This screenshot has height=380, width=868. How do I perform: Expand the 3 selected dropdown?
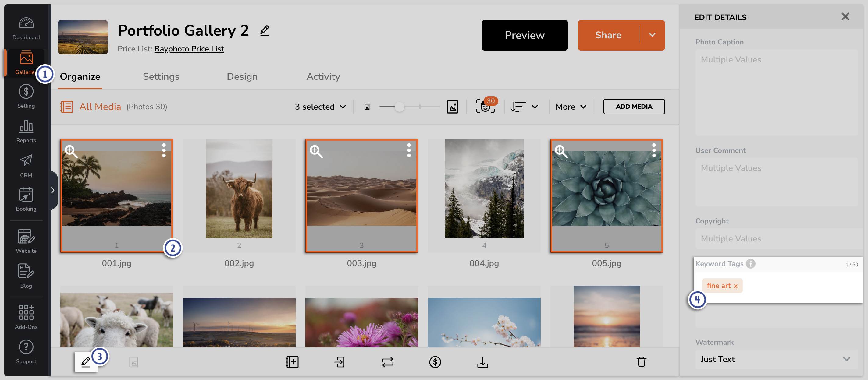point(320,107)
